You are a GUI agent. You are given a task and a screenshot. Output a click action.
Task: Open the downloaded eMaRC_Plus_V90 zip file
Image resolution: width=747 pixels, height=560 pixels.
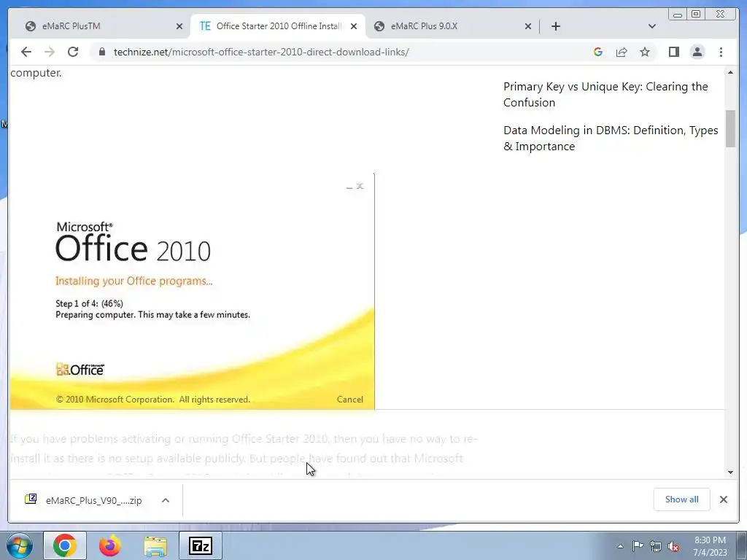coord(93,500)
